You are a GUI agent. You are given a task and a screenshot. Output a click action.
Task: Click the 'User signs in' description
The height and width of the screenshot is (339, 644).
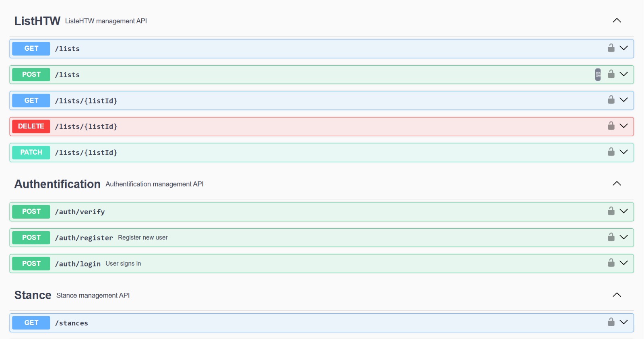(123, 263)
